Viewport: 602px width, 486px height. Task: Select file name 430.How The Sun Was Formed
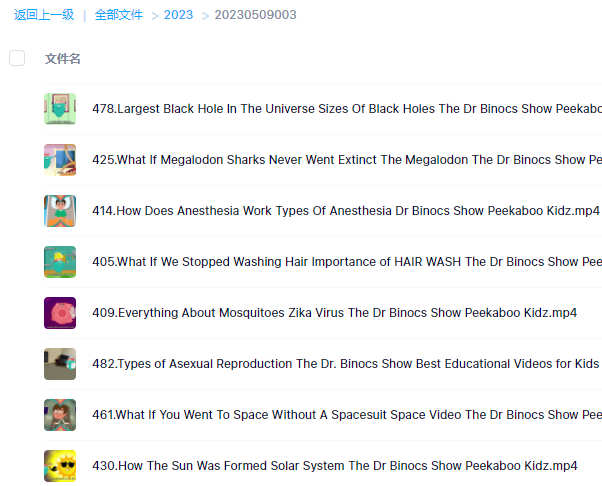(335, 466)
